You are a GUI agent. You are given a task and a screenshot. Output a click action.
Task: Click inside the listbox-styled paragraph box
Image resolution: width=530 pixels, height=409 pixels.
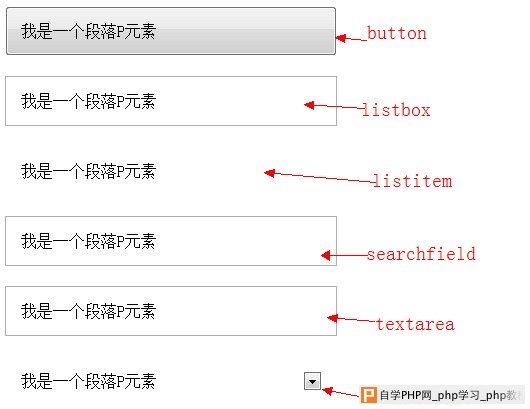tap(171, 101)
